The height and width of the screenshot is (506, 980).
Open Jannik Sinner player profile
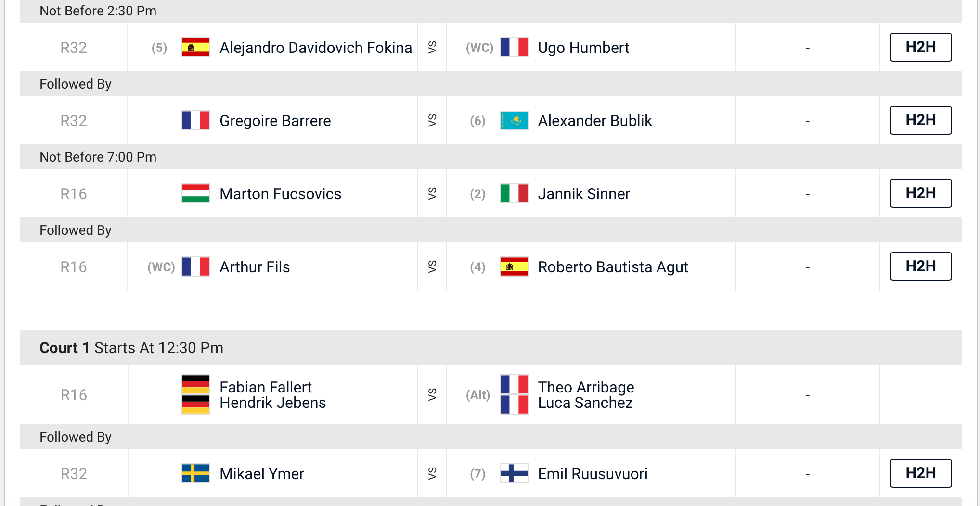click(583, 194)
